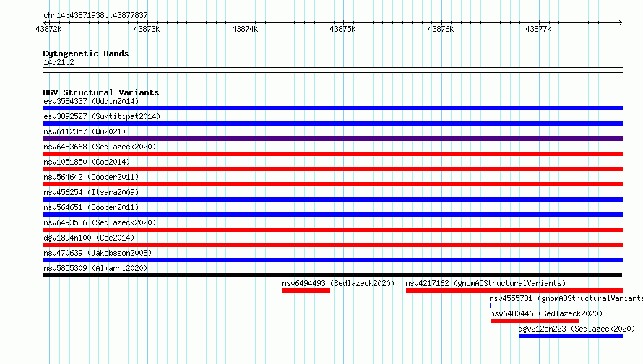This screenshot has height=364, width=643.
Task: Select the 14q21.2 band label
Action: [59, 62]
